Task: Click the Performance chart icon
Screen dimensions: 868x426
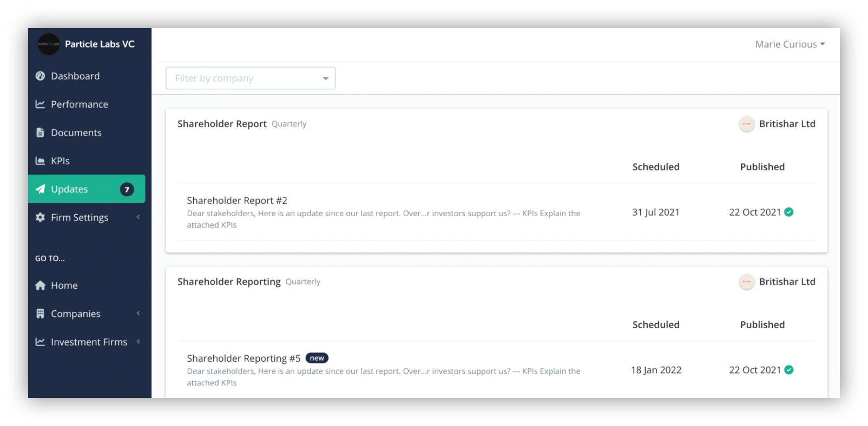Action: pos(40,104)
